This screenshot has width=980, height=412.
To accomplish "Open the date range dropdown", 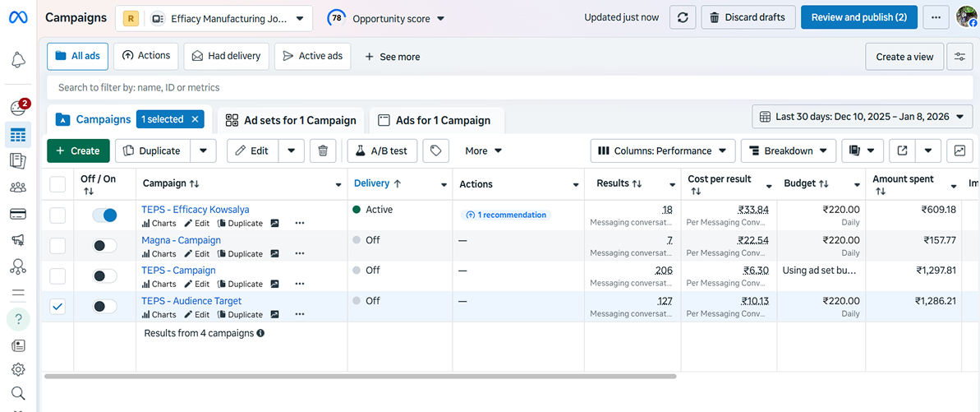I will click(862, 117).
